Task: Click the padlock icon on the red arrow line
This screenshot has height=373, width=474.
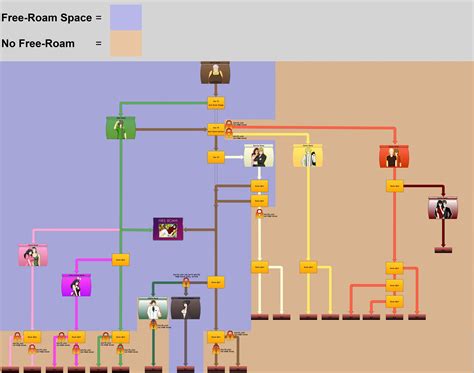Action: 229,124
